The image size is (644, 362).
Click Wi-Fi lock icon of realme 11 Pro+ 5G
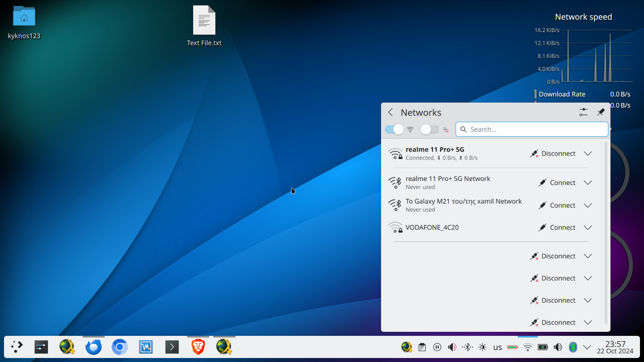(x=395, y=154)
